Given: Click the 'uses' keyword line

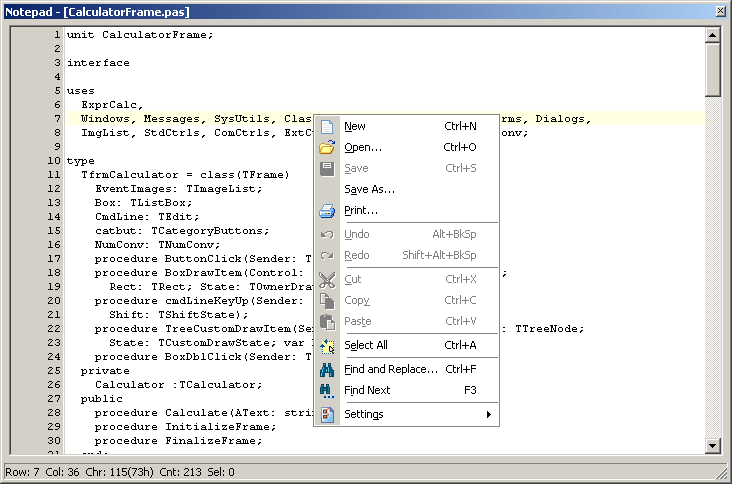Looking at the screenshot, I should [x=80, y=91].
